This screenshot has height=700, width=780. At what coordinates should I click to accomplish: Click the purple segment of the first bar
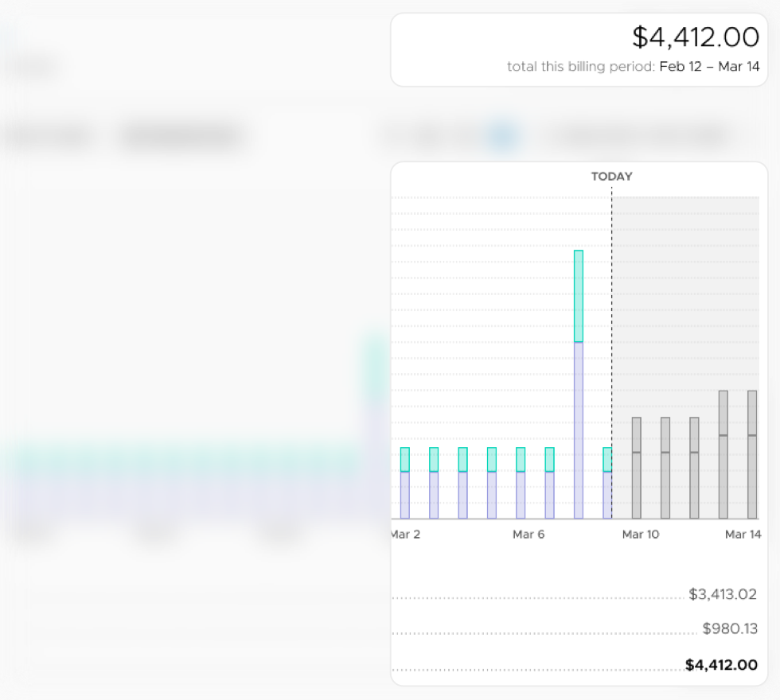click(405, 495)
